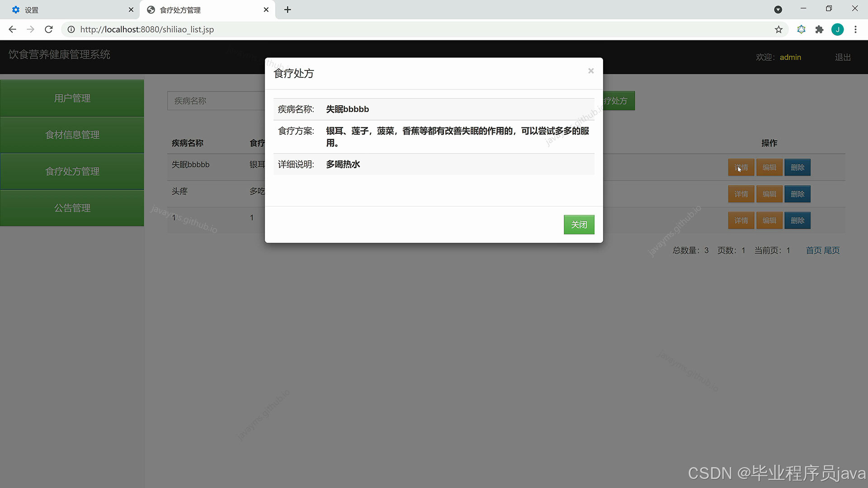Reload the current page
The height and width of the screenshot is (488, 868).
tap(49, 29)
